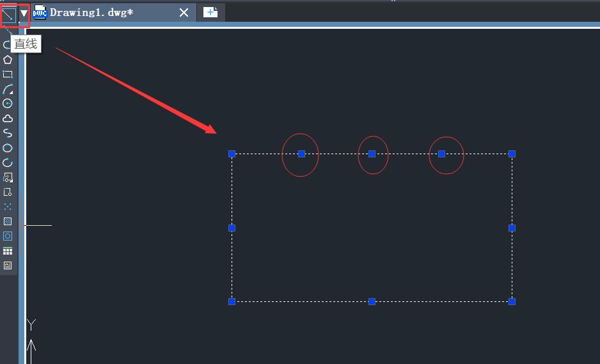Click the top edge center grip
Screen dimensions: 600x364
372,154
